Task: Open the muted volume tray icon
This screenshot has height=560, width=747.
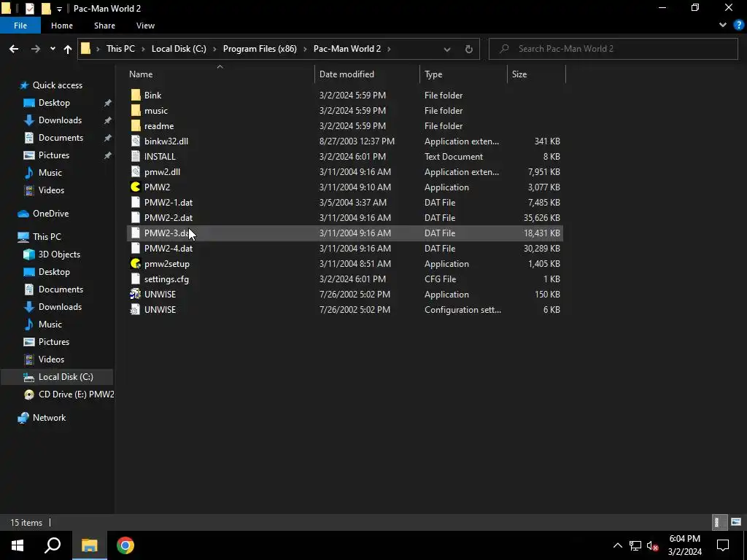Action: [653, 545]
